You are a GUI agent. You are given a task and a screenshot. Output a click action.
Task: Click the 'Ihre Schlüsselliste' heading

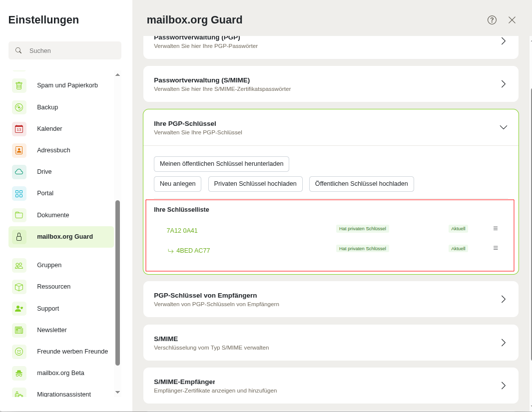(181, 210)
